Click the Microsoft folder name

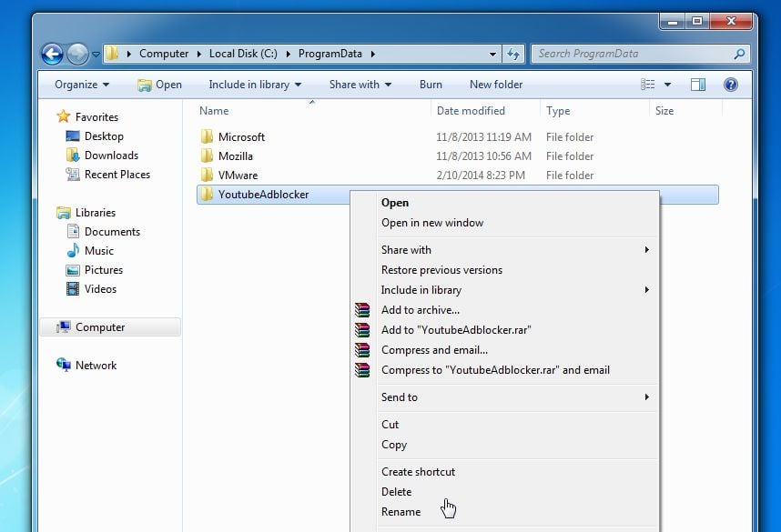pyautogui.click(x=241, y=136)
